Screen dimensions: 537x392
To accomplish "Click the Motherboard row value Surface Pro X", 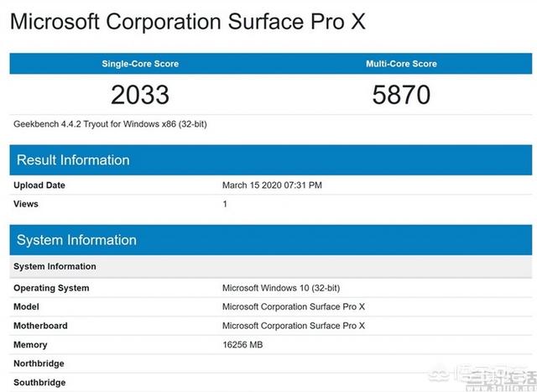I will click(x=294, y=326).
